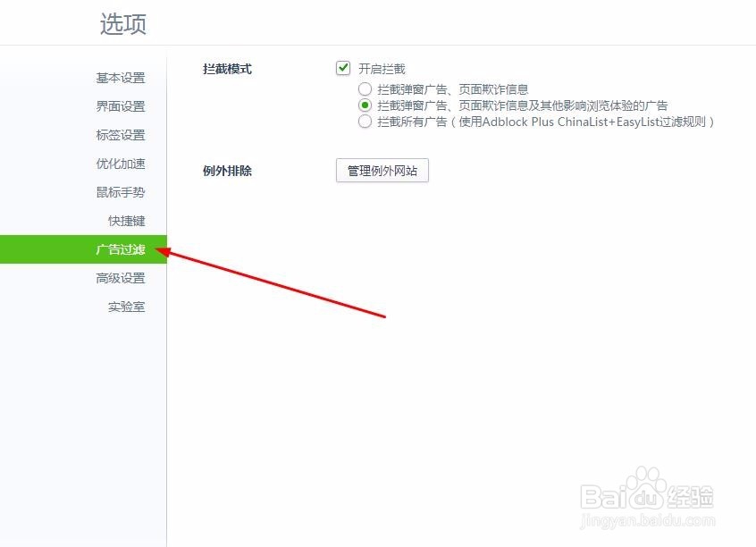Select radio option ending with 影响浏览体验的广告
The width and height of the screenshot is (756, 547).
pos(365,105)
